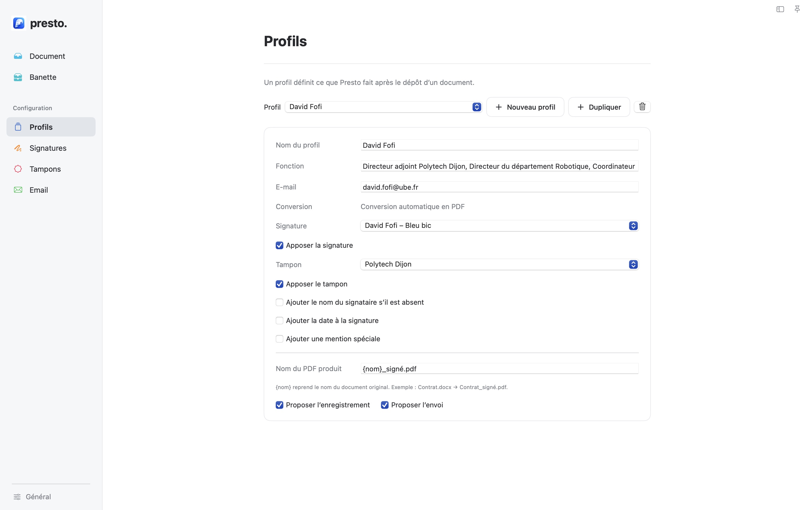
Task: Enable Ajouter la date à la signature
Action: tap(280, 321)
